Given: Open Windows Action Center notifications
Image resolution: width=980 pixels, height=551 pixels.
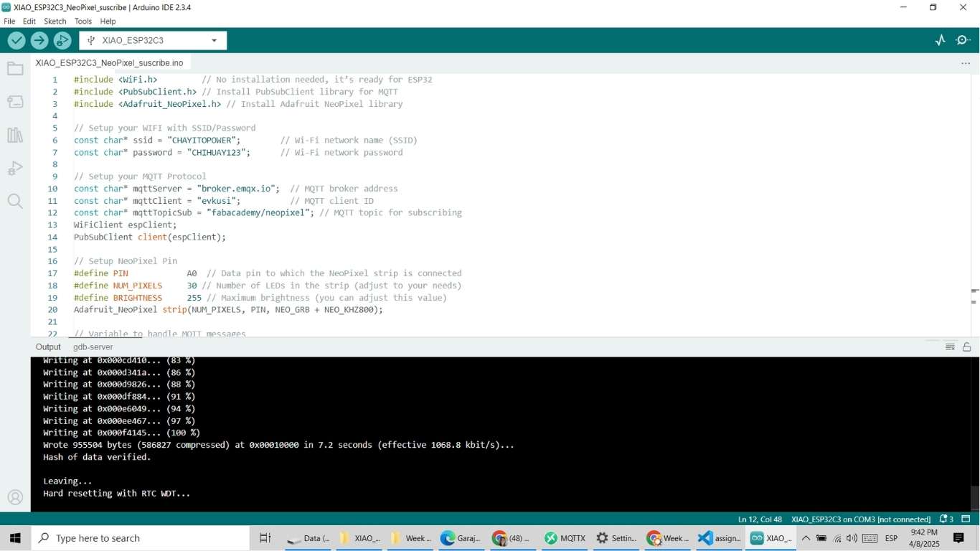Looking at the screenshot, I should [x=958, y=538].
